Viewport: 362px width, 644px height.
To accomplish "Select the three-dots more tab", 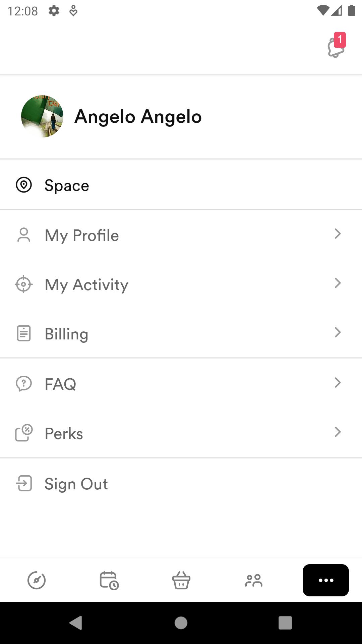I will pyautogui.click(x=326, y=580).
